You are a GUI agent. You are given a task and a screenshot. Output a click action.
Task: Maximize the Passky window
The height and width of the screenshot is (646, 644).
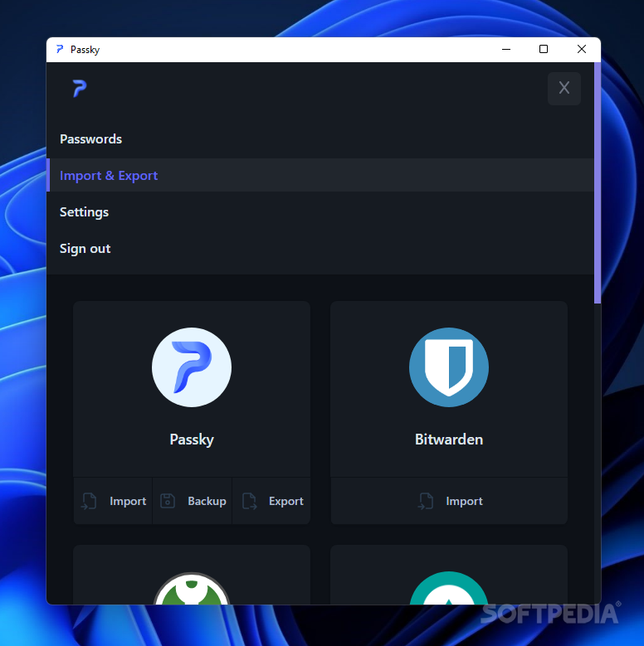544,50
